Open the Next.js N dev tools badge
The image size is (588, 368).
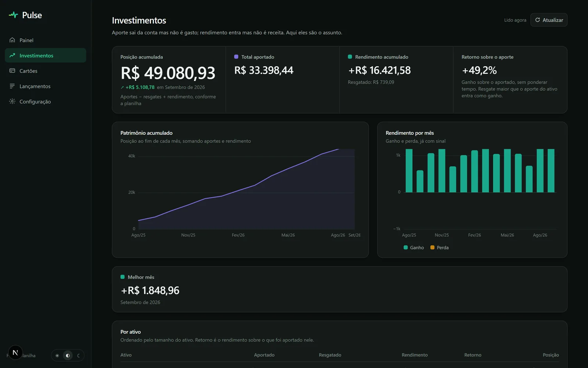15,353
